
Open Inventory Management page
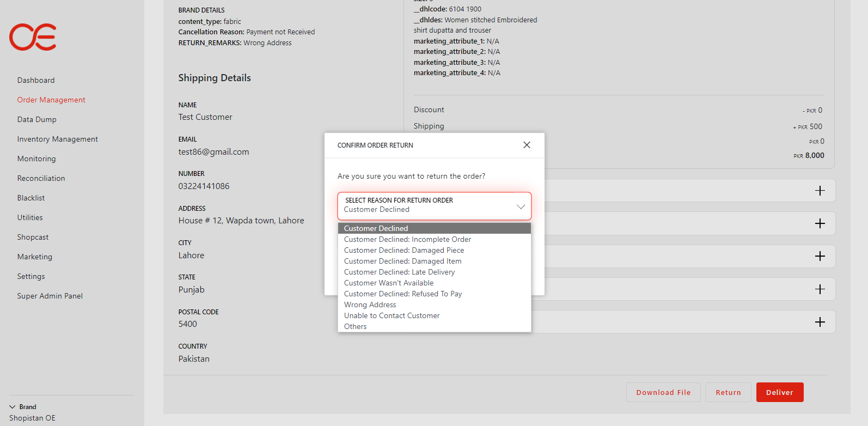point(57,139)
